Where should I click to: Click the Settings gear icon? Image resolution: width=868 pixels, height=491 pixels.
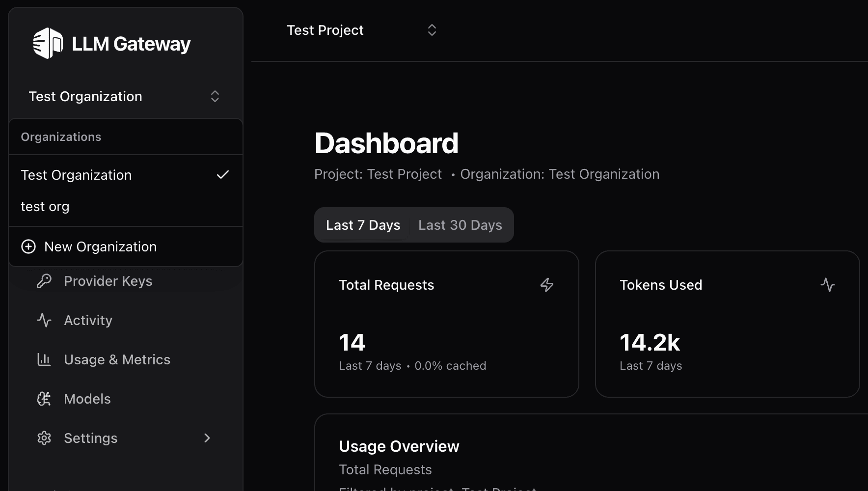[44, 437]
